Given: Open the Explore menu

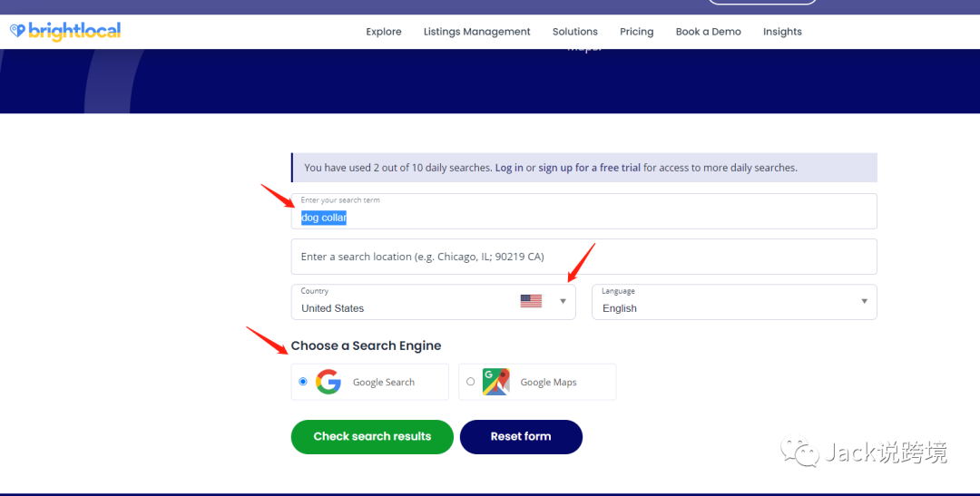Looking at the screenshot, I should (384, 32).
